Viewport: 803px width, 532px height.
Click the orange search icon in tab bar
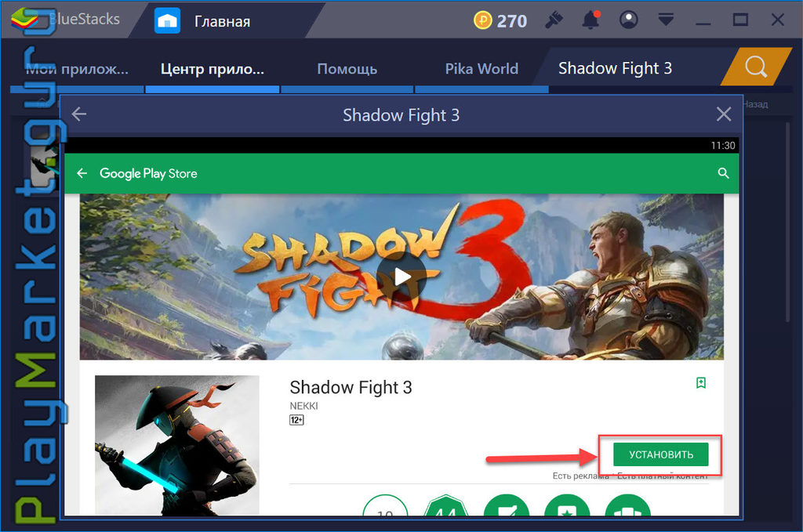[x=756, y=67]
